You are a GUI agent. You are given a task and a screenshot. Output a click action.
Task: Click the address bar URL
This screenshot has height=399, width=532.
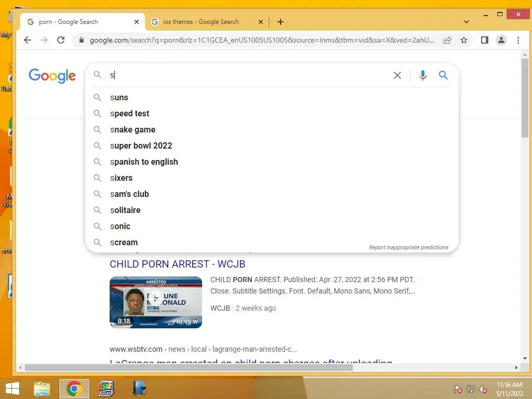tap(262, 40)
